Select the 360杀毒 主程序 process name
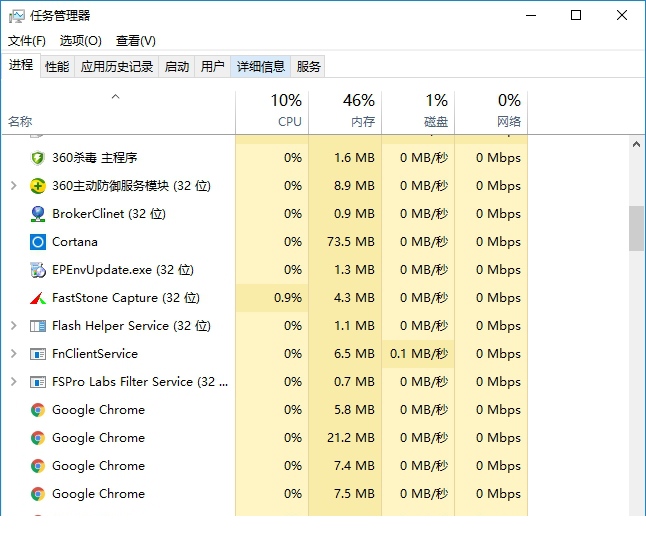This screenshot has height=536, width=646. click(95, 158)
